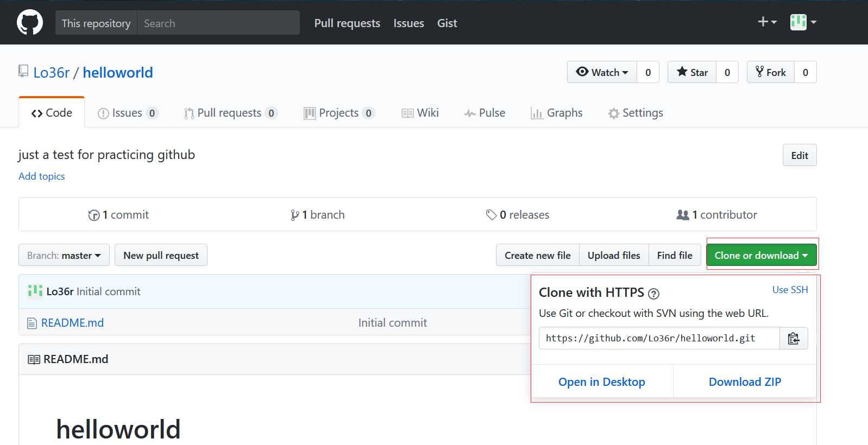Fork the helloworld repository
868x445 pixels.
click(x=771, y=72)
